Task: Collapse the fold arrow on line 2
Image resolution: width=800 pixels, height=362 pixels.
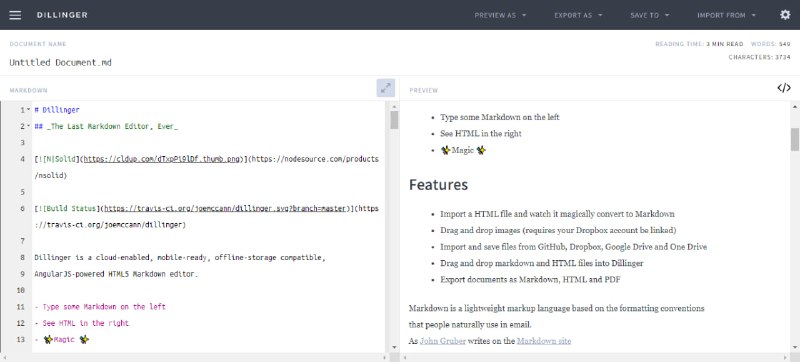Action: pyautogui.click(x=29, y=126)
